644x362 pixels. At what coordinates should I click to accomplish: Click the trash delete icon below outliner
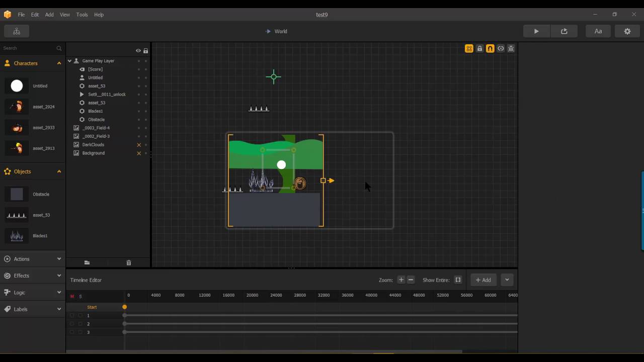(x=129, y=262)
